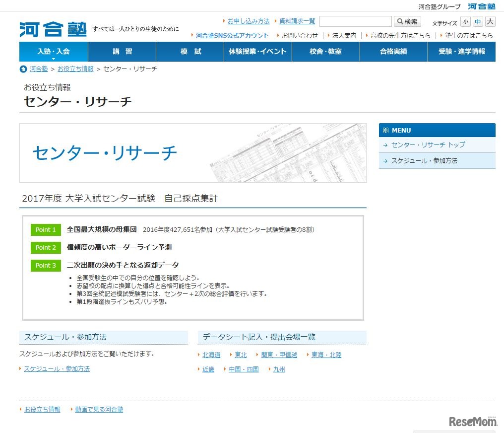Click the 検索 search button
The width and height of the screenshot is (504, 433).
coord(407,21)
